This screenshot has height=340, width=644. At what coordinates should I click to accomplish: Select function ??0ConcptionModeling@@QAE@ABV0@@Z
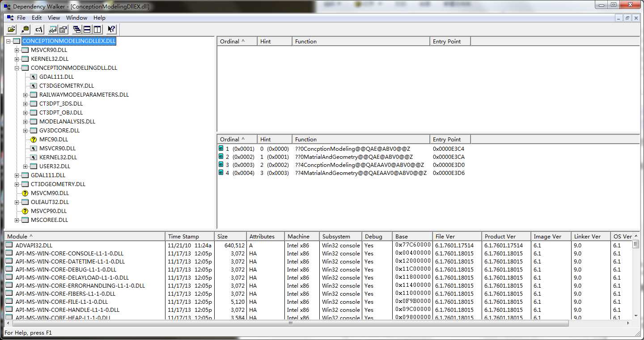[353, 149]
